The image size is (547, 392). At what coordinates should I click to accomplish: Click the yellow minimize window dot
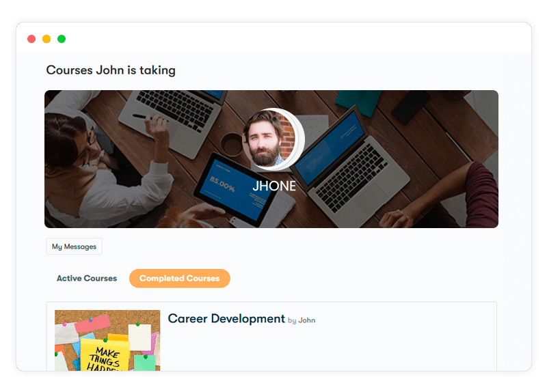[x=46, y=39]
